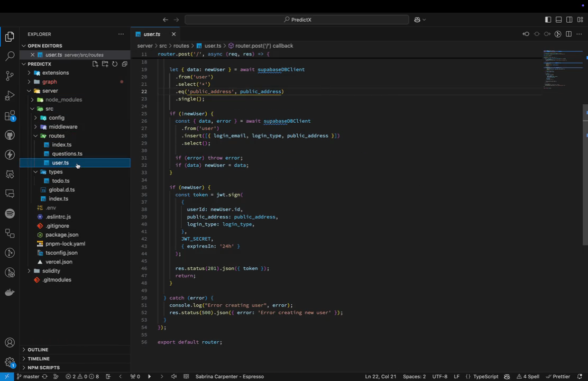Mute Spotify volume in status bar

tap(174, 376)
